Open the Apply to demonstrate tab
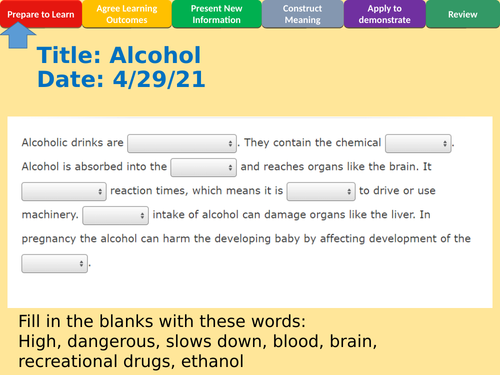This screenshot has height=375, width=500. [384, 14]
